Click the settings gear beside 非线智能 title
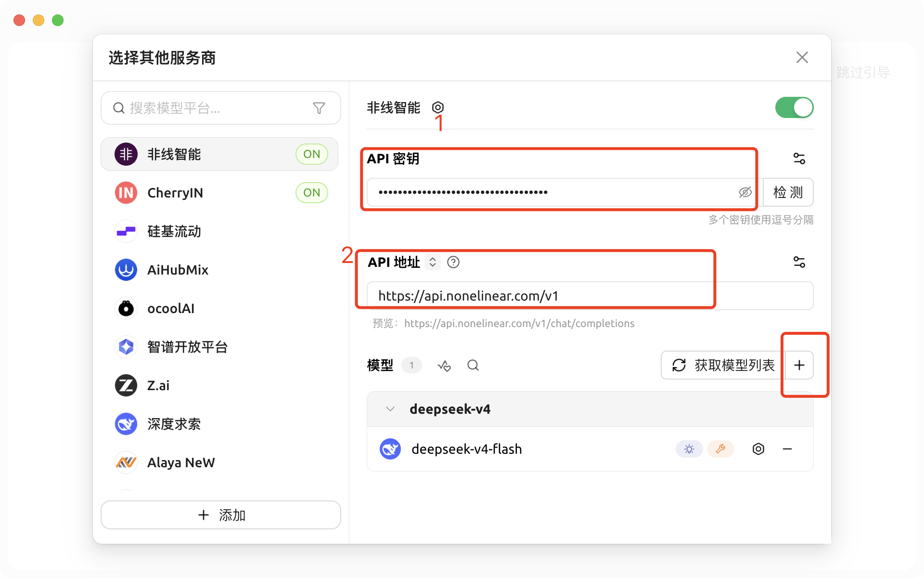This screenshot has width=924, height=578. tap(437, 107)
